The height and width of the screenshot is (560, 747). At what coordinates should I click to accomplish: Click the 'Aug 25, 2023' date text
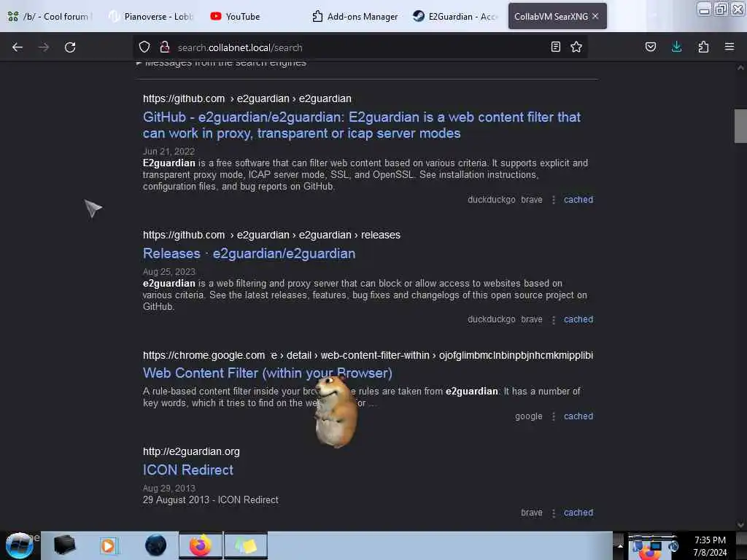coord(169,271)
